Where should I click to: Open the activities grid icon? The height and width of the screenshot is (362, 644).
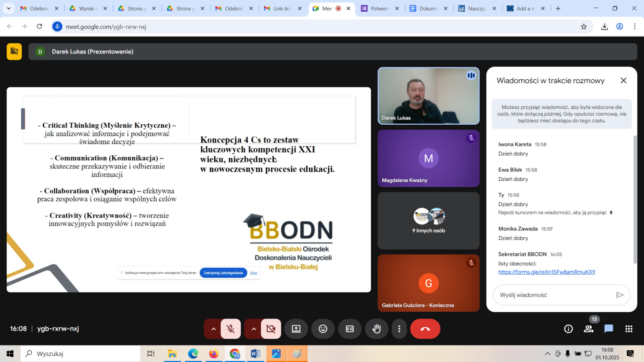629,329
